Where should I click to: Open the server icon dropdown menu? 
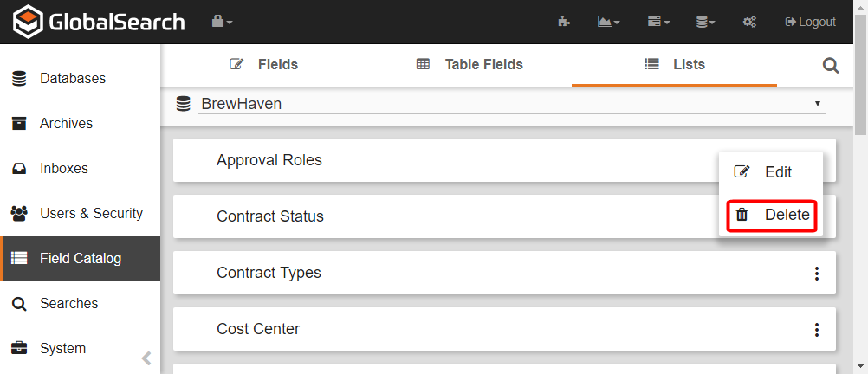(658, 22)
